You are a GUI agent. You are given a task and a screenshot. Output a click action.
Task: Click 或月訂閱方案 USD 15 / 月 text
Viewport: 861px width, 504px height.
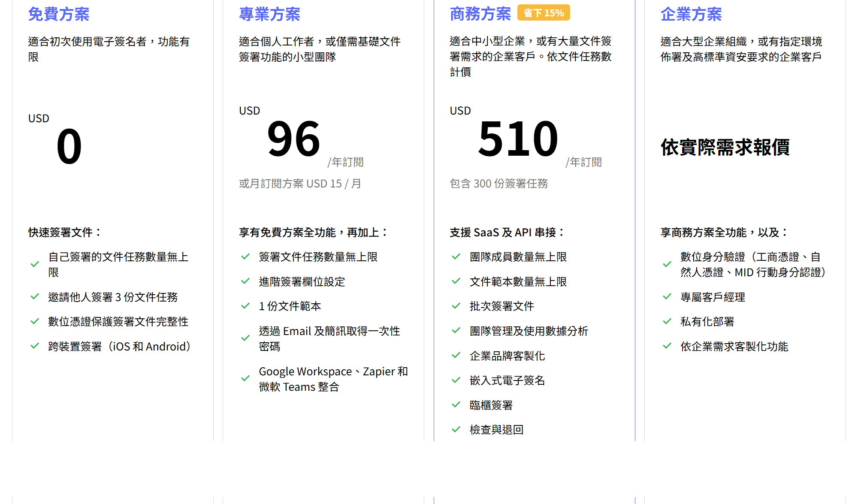(x=300, y=184)
